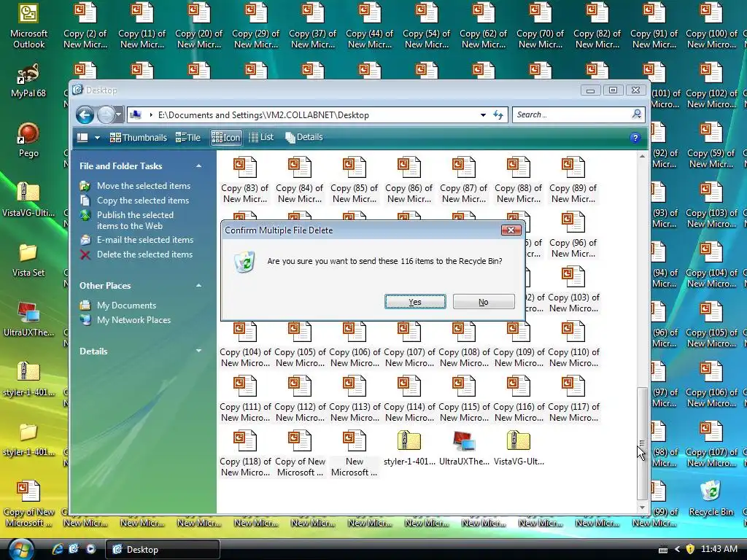747x560 pixels.
Task: Select Recycle Bin on the desktop
Action: pyautogui.click(x=711, y=498)
